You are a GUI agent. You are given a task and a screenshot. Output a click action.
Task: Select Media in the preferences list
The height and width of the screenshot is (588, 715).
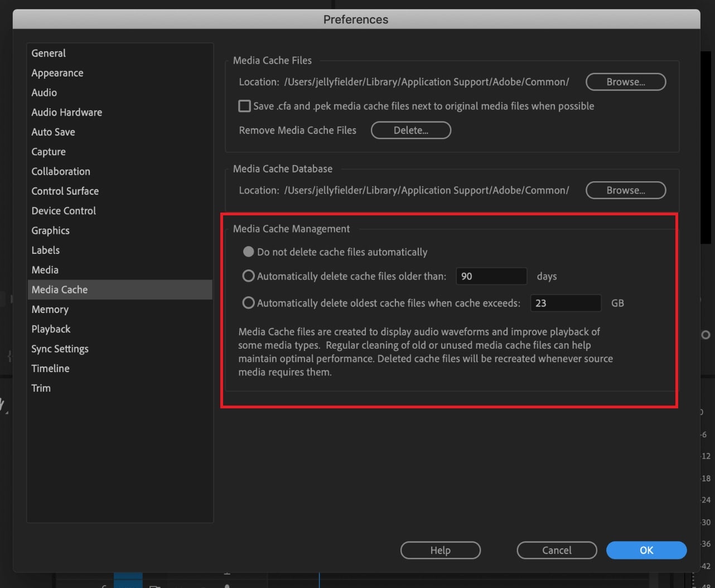point(119,270)
